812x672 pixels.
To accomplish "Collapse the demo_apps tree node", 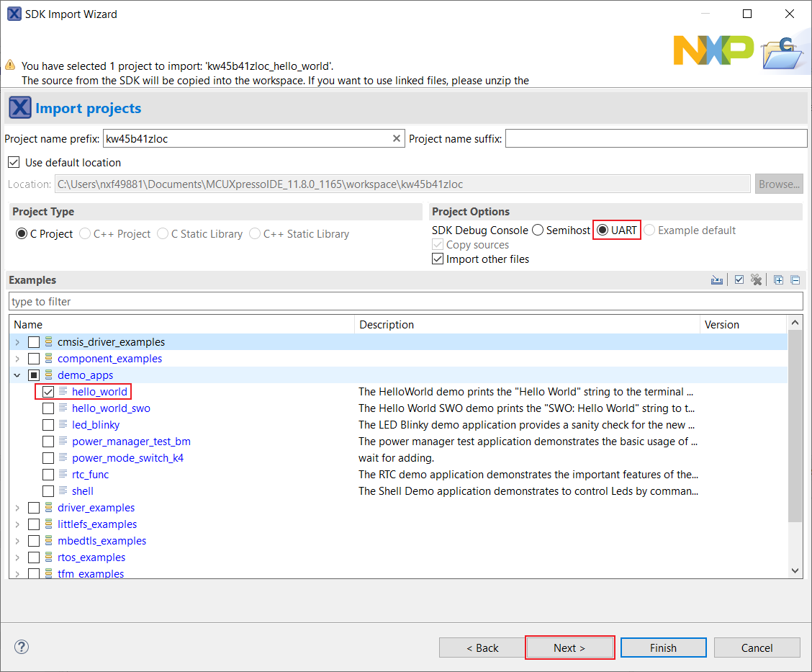I will pyautogui.click(x=17, y=375).
